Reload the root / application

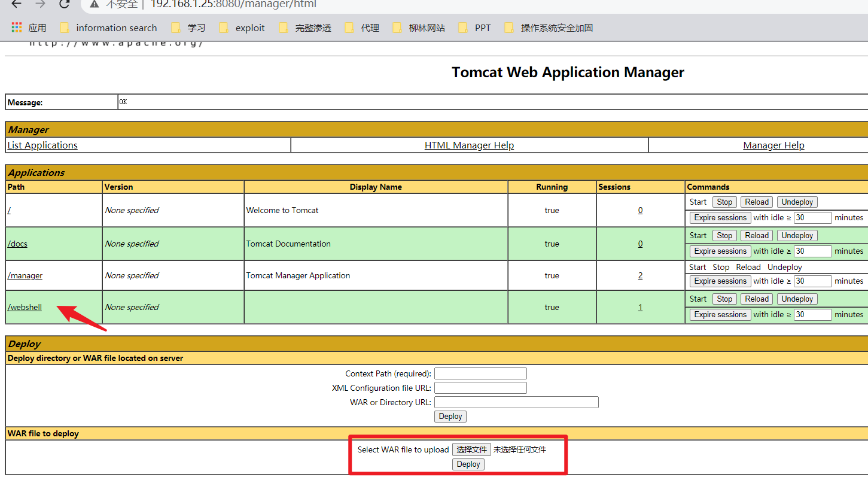point(757,202)
